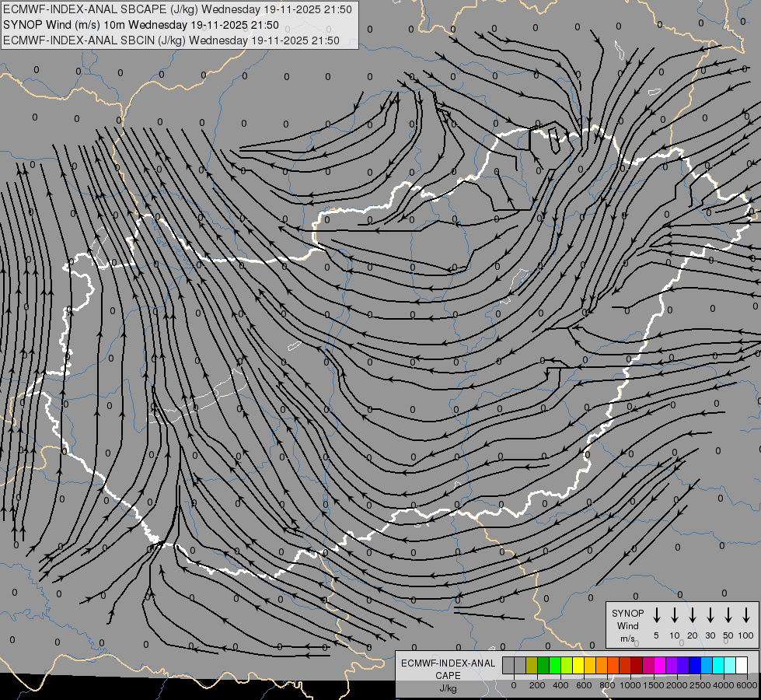Click the pale cyan swatch above 4000
The height and width of the screenshot is (700, 761).
[731, 665]
